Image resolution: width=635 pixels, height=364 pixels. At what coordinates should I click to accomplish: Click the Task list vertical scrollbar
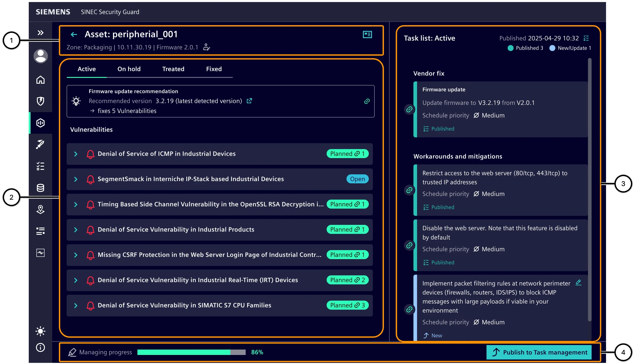tap(590, 190)
